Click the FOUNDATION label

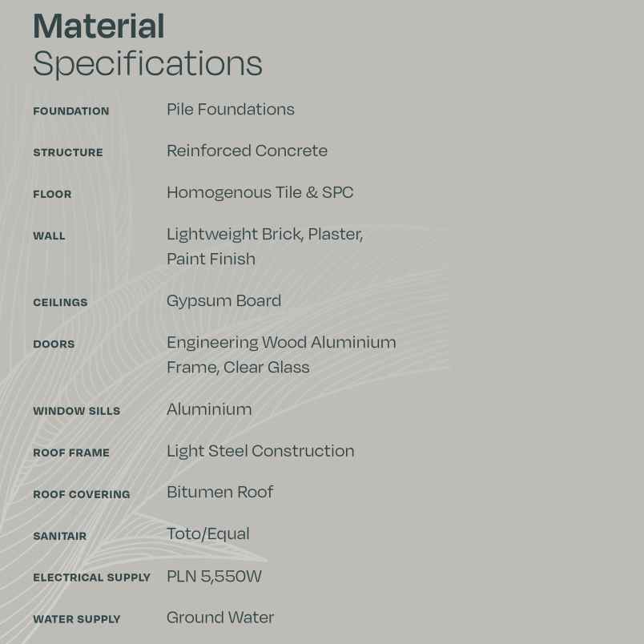click(70, 111)
